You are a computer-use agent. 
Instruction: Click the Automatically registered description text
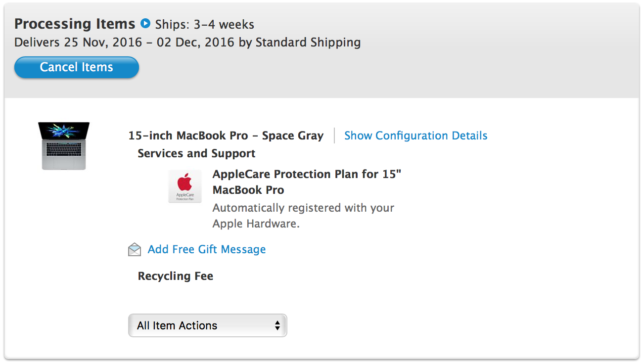click(303, 216)
